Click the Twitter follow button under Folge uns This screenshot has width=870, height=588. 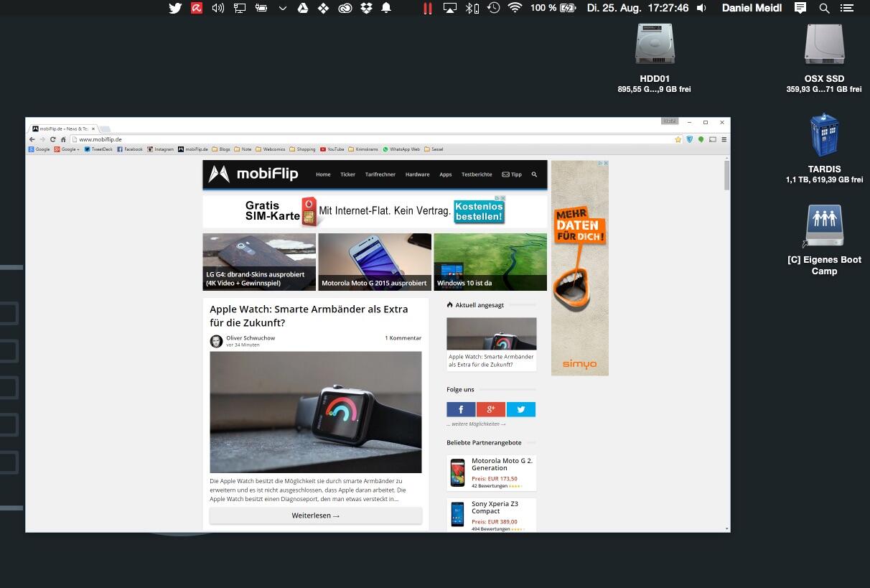coord(521,409)
